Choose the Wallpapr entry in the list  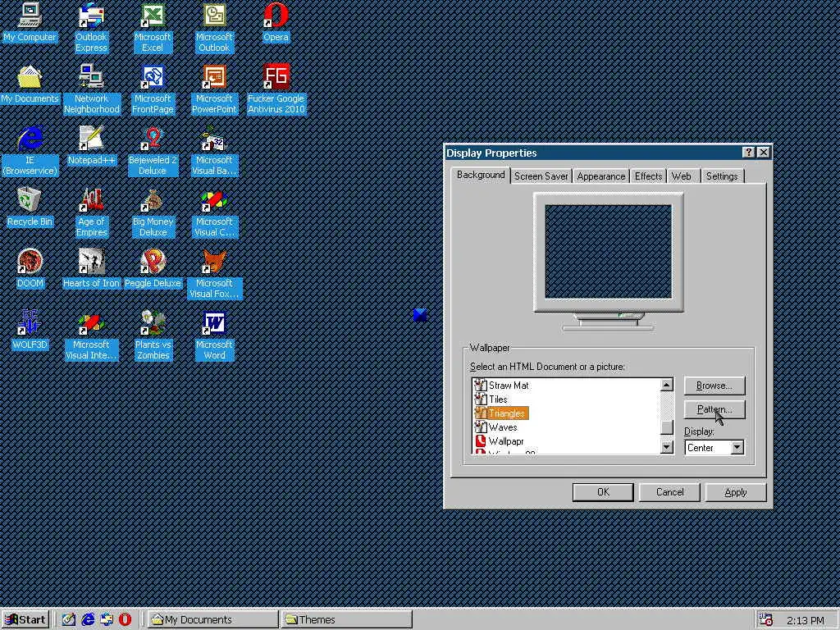coord(500,441)
